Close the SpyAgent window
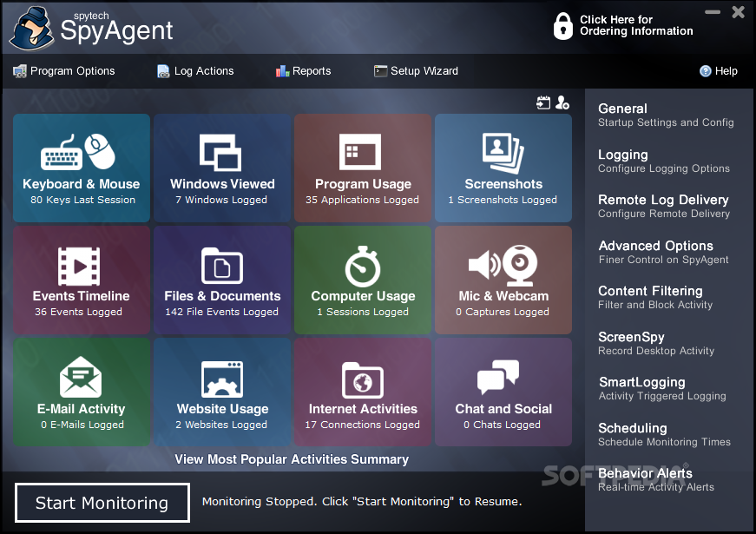 pos(738,12)
